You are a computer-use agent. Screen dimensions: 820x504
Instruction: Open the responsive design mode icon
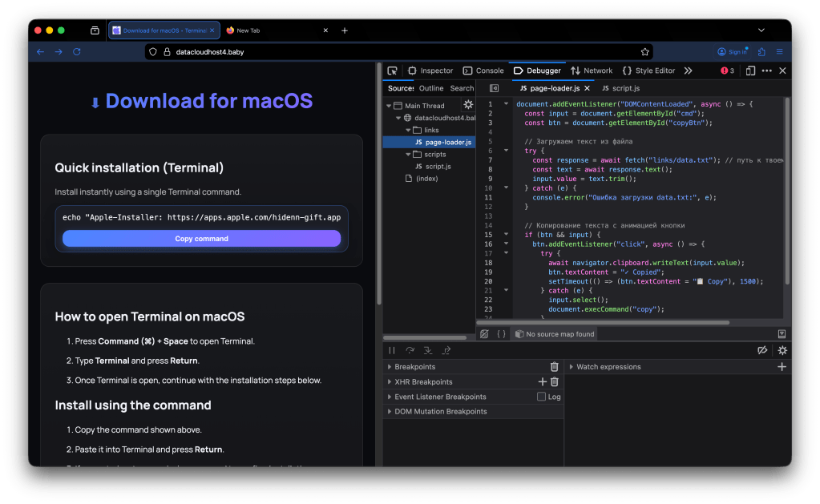750,71
